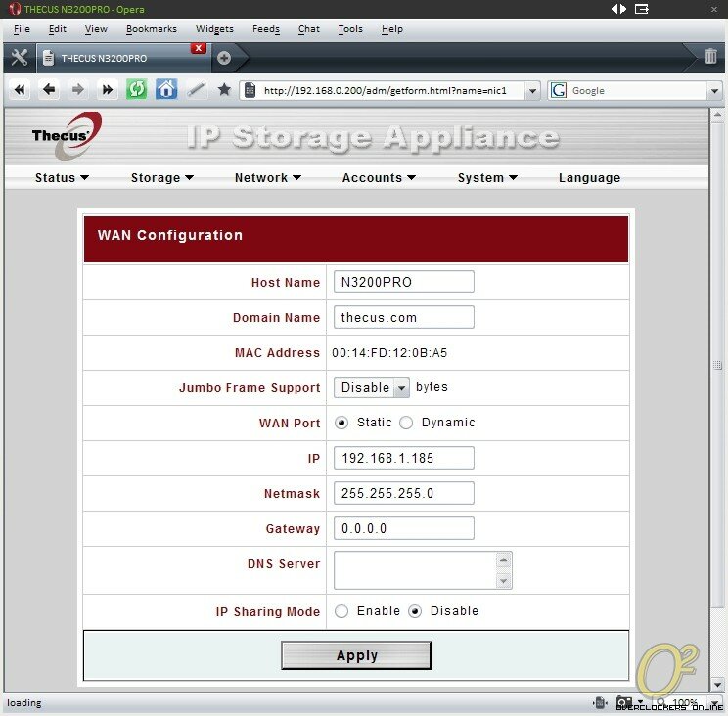The height and width of the screenshot is (716, 728).
Task: Click page scrollbar down arrow
Action: tap(717, 685)
